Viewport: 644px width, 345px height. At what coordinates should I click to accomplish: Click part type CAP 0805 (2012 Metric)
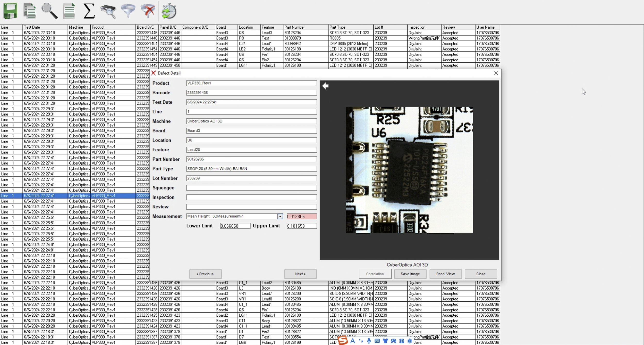351,44
